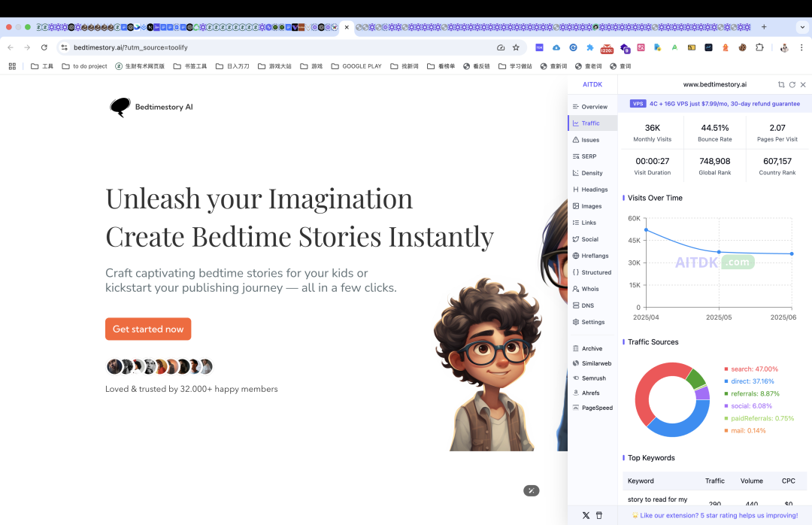This screenshot has height=525, width=812.
Task: Open the tab search dropdown arrow
Action: coord(802,27)
